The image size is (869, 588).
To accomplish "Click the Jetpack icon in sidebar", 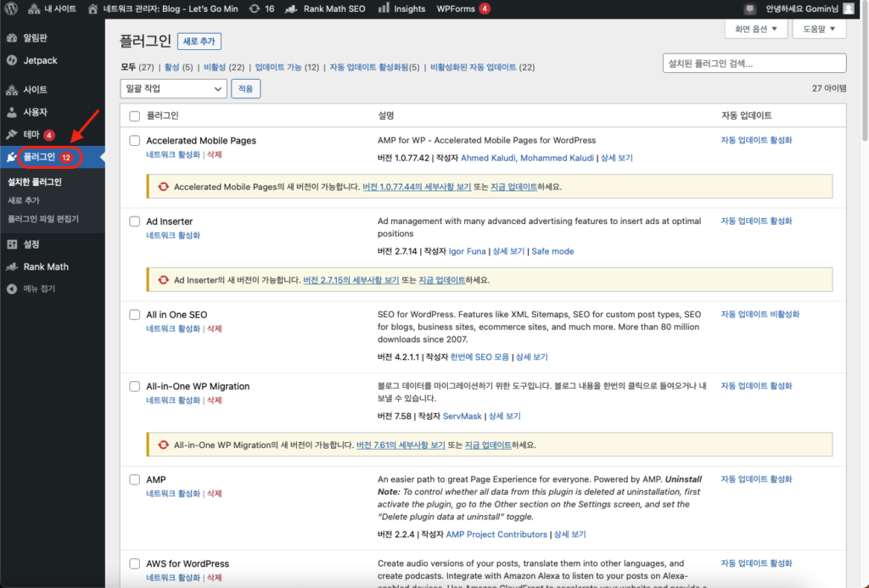I will tap(12, 60).
